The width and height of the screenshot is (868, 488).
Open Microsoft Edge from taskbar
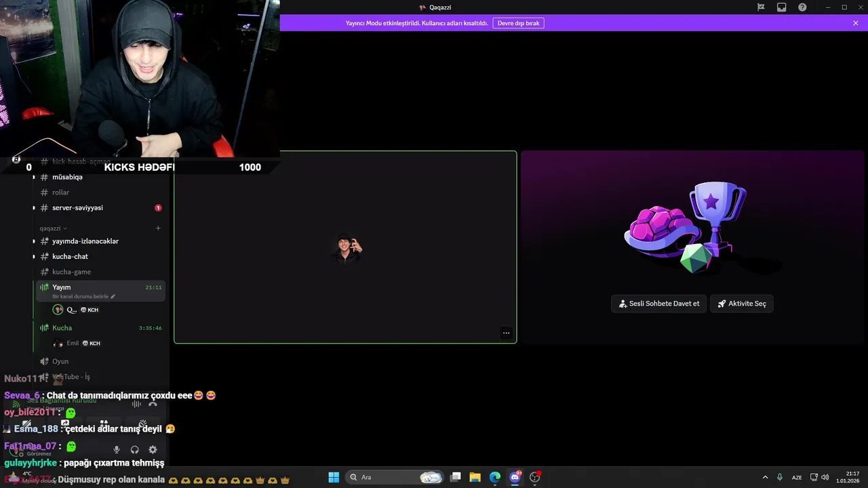[x=495, y=477]
